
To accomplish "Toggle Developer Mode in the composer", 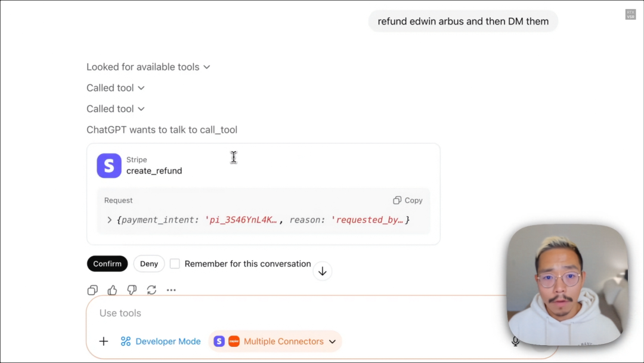I will 161,342.
